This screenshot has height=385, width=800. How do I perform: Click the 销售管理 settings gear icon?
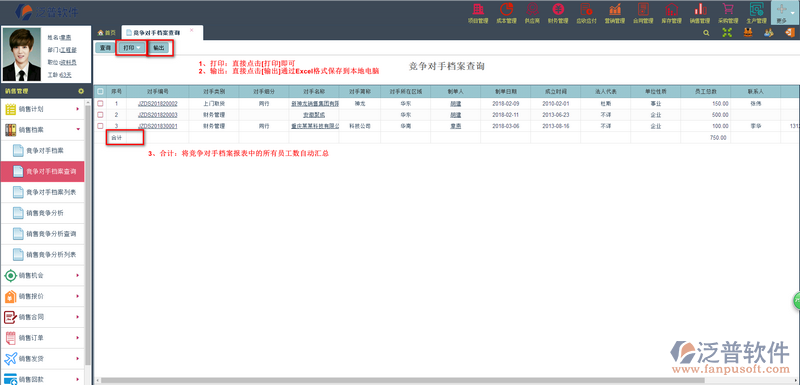click(81, 91)
